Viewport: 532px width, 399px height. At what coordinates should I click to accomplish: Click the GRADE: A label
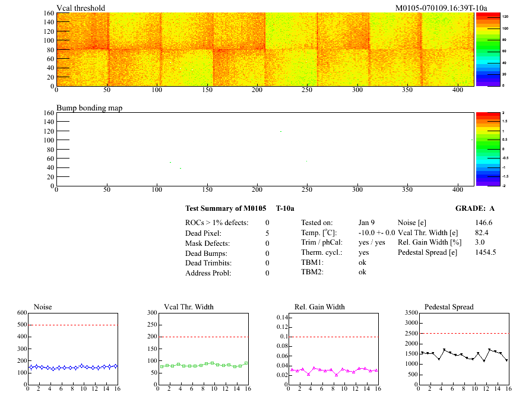click(x=476, y=208)
